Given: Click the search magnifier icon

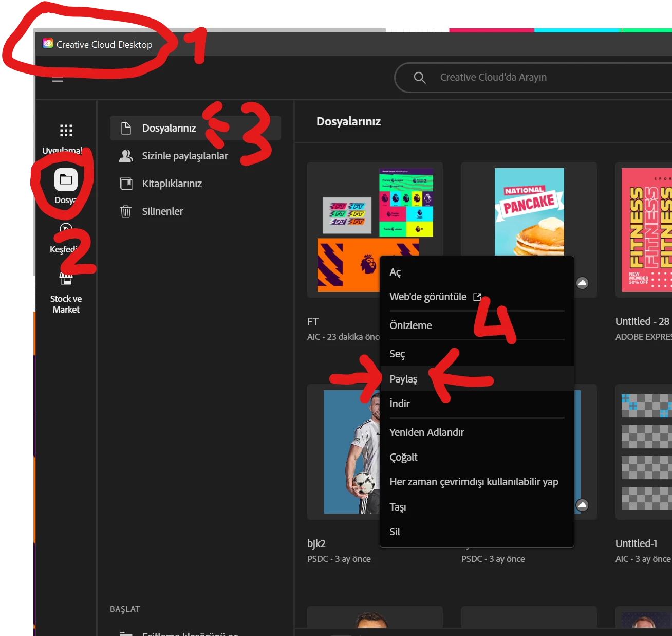Looking at the screenshot, I should (x=420, y=78).
